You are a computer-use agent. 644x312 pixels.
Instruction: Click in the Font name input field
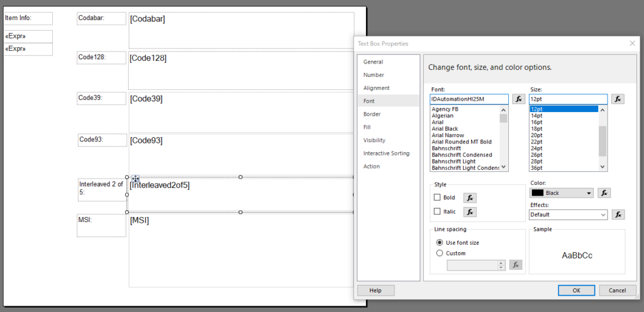point(469,99)
